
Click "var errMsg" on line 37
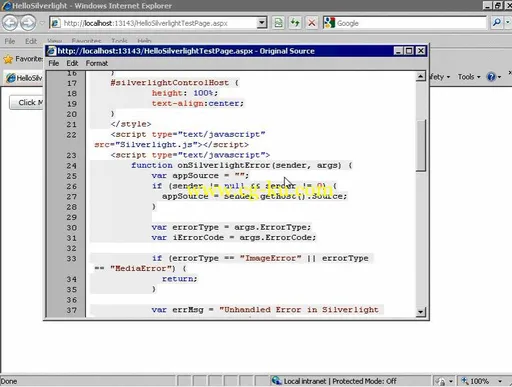pyautogui.click(x=177, y=310)
